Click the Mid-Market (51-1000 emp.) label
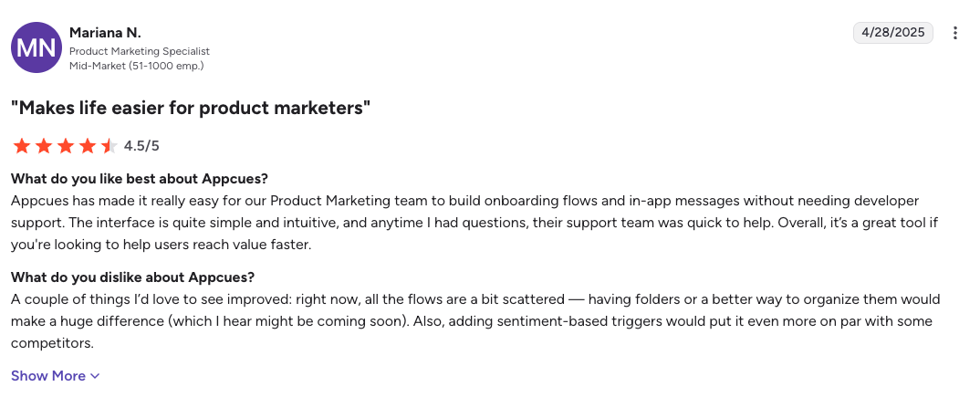This screenshot has height=397, width=980. pyautogui.click(x=136, y=66)
